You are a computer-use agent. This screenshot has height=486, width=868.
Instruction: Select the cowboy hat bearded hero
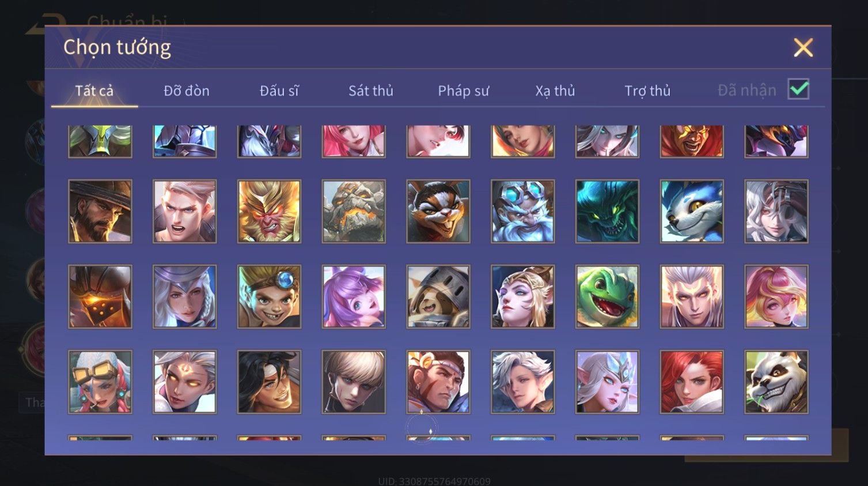100,211
